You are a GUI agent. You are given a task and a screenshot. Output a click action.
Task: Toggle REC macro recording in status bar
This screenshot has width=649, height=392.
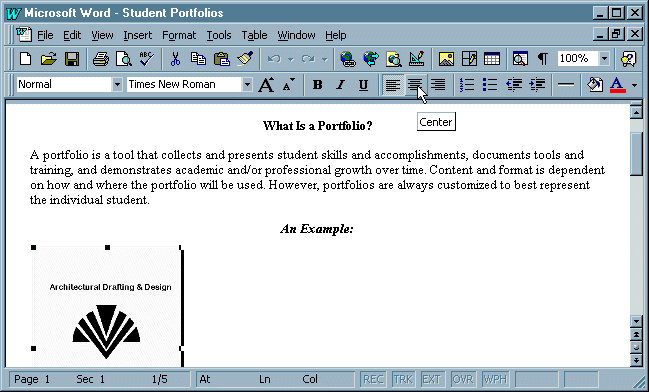(373, 379)
